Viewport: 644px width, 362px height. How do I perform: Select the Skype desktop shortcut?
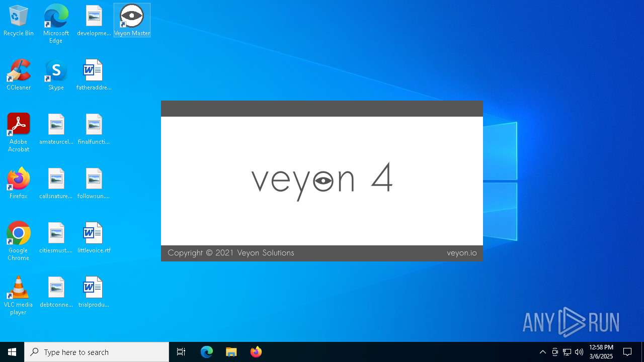coord(56,75)
